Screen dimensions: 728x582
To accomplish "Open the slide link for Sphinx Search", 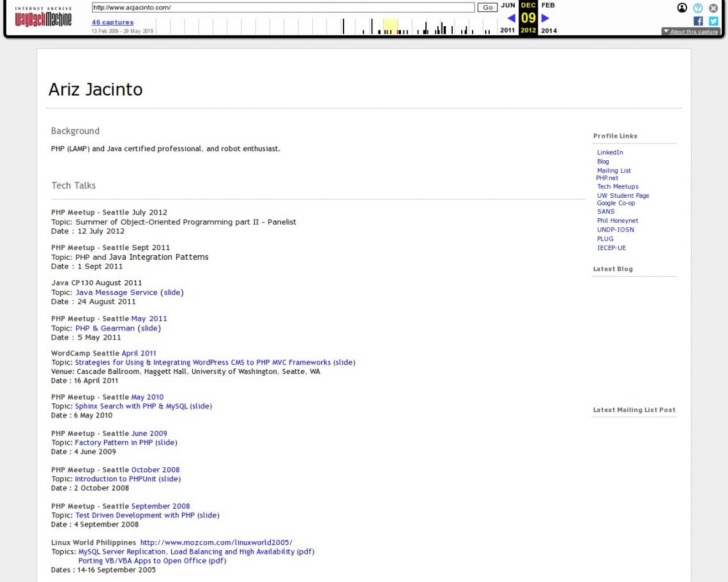I will 201,406.
